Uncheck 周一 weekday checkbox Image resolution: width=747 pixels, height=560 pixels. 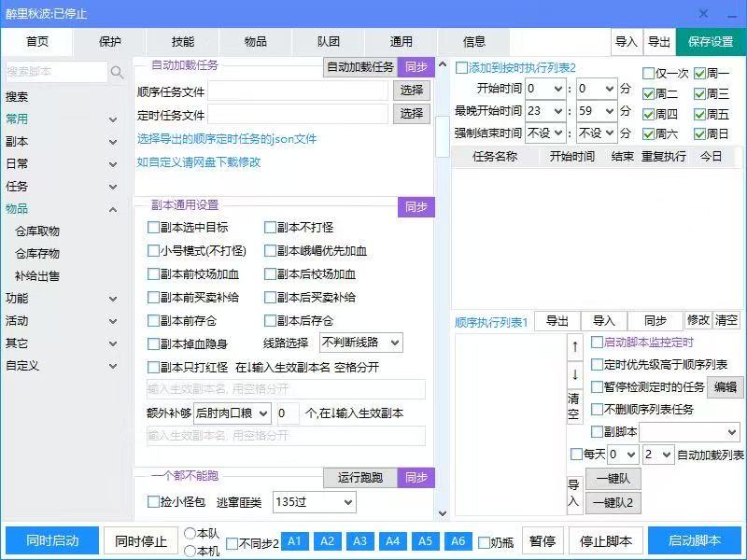point(699,74)
